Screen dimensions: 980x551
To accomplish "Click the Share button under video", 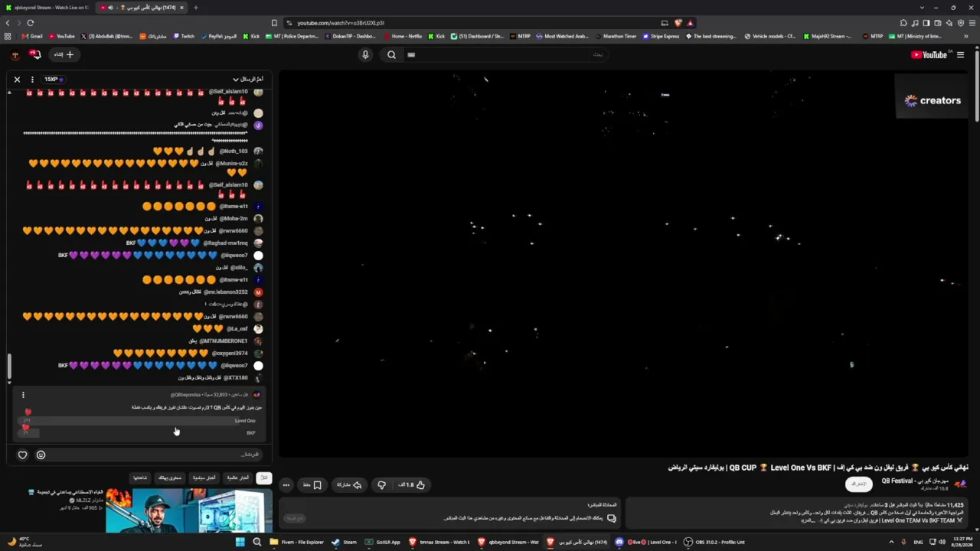I will (348, 484).
